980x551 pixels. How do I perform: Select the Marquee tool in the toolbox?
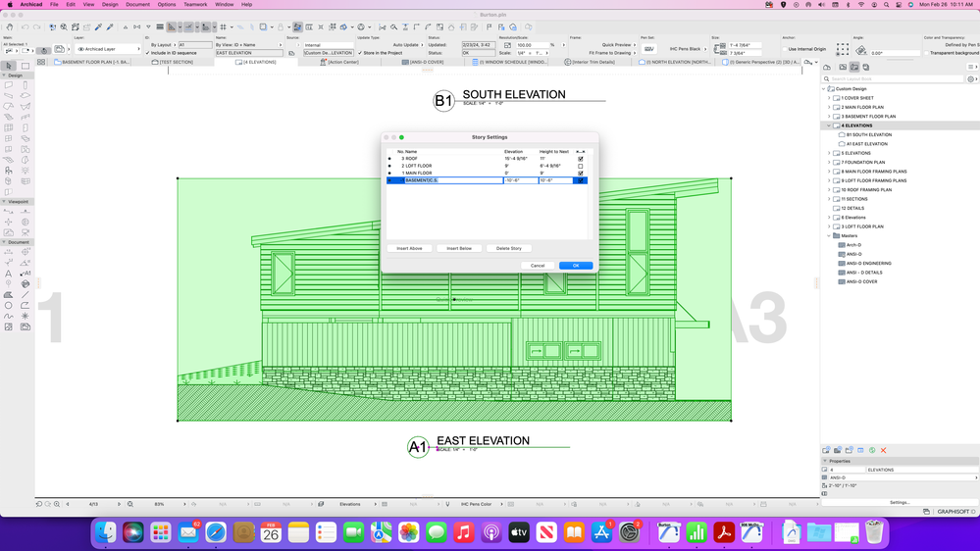[25, 66]
